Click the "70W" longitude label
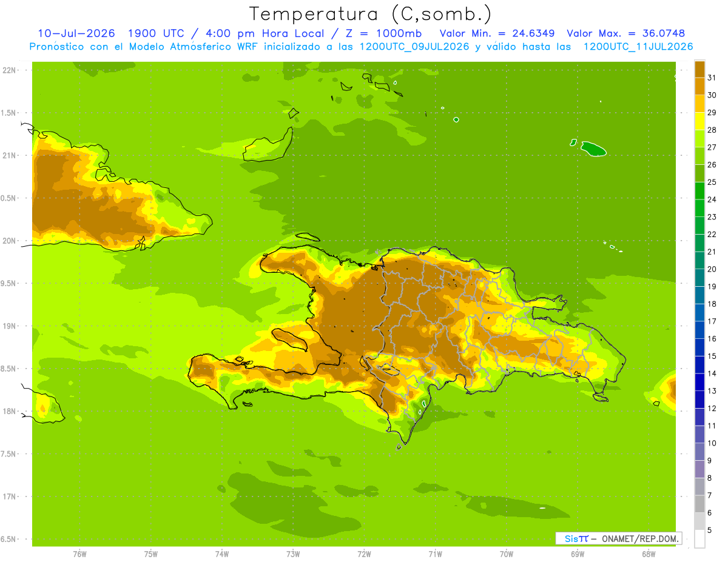This screenshot has width=728, height=562. coord(507,554)
